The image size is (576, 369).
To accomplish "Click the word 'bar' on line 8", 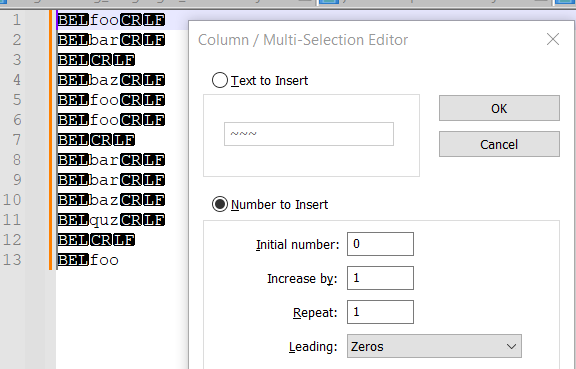I will [104, 160].
